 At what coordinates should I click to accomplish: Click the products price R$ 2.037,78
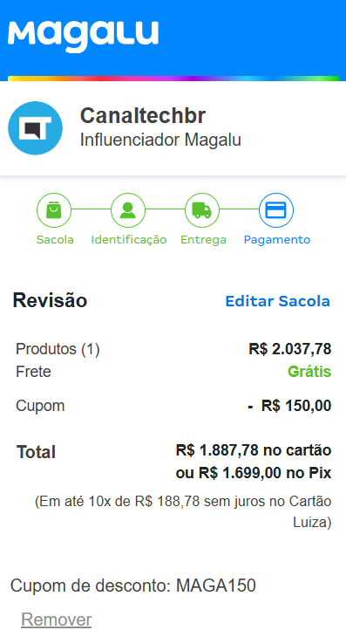coord(289,349)
